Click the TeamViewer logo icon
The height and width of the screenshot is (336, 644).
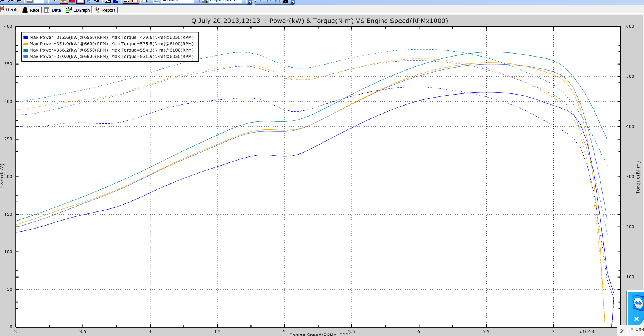(x=638, y=303)
